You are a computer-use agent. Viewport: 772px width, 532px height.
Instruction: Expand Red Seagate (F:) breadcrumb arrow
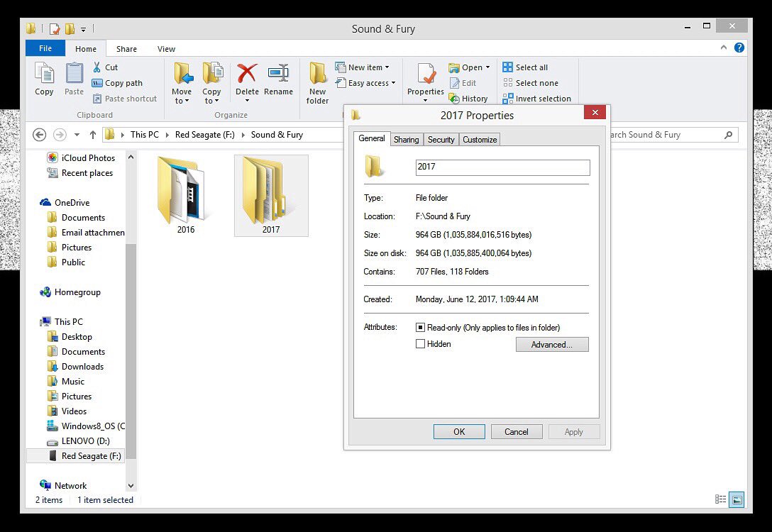pos(243,134)
